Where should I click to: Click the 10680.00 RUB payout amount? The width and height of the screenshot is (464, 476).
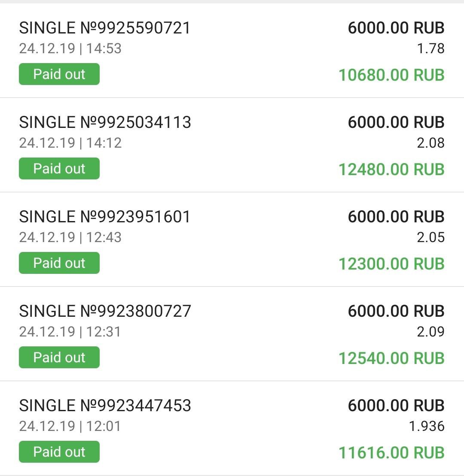pyautogui.click(x=391, y=75)
